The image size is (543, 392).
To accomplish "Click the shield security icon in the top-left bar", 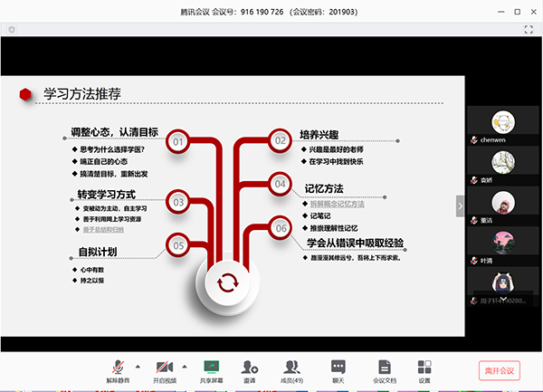I will click(12, 30).
